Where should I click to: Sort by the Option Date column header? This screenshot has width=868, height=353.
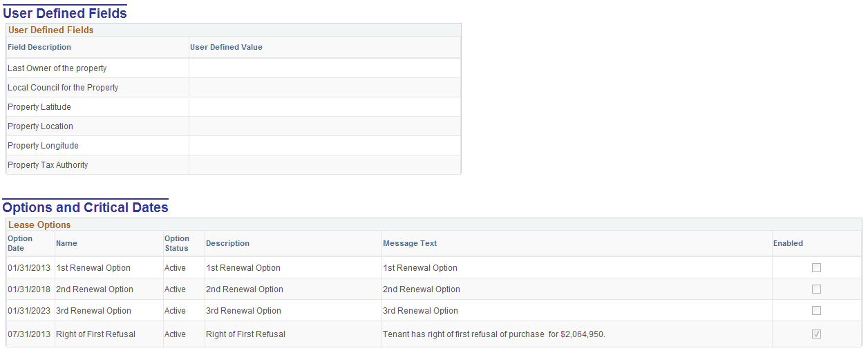tap(20, 243)
